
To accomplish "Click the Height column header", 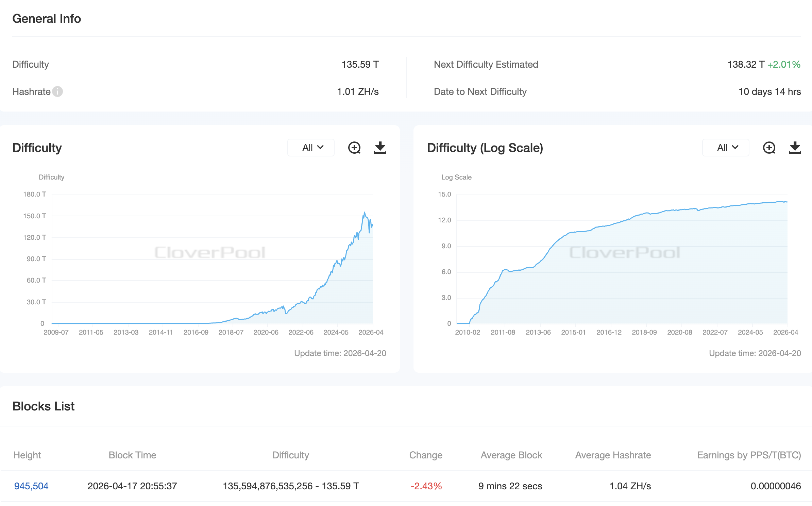I will pyautogui.click(x=27, y=455).
